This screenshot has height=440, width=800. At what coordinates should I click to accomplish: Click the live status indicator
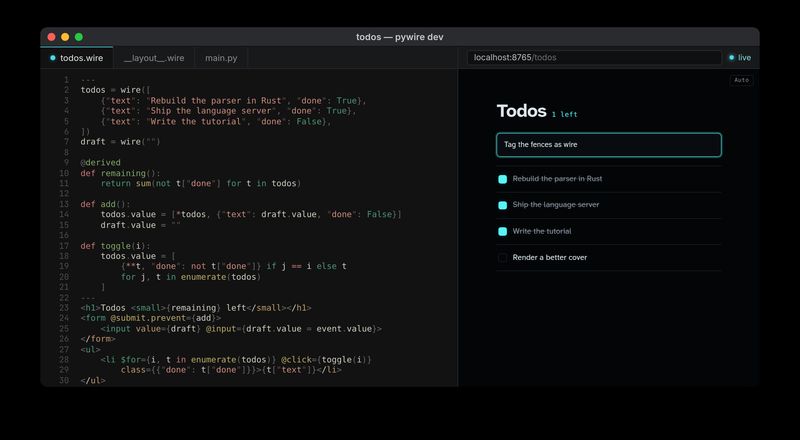pos(740,58)
